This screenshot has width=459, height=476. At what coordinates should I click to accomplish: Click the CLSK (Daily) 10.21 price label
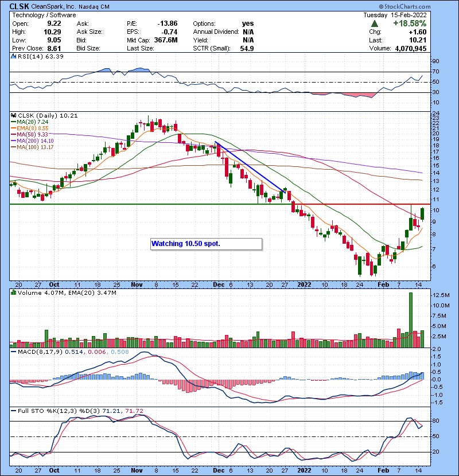tap(48, 116)
